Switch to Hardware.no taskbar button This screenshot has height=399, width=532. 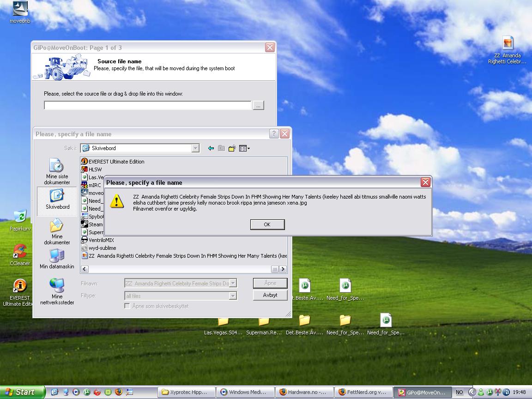point(304,392)
